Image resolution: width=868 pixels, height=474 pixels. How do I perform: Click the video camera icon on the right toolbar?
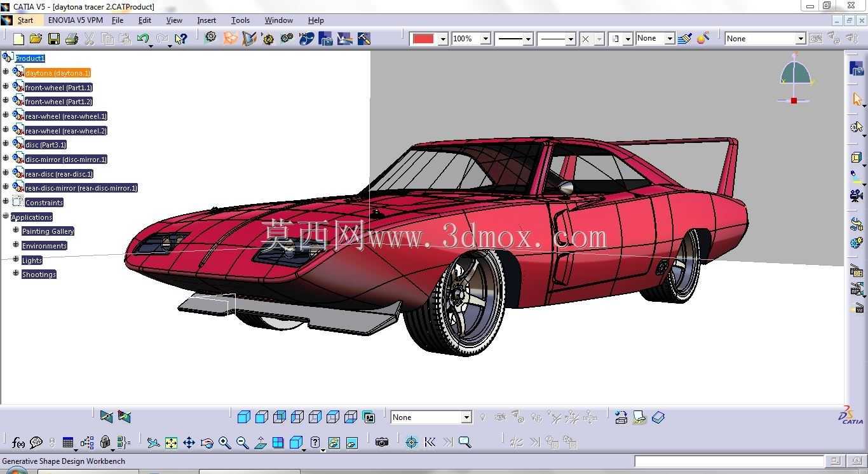[857, 196]
